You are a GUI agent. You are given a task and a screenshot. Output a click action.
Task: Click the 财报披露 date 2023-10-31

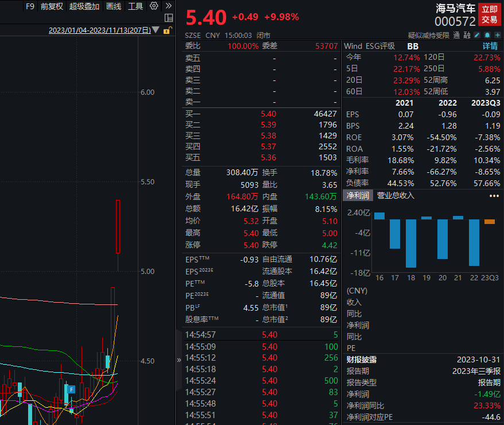[x=479, y=360]
